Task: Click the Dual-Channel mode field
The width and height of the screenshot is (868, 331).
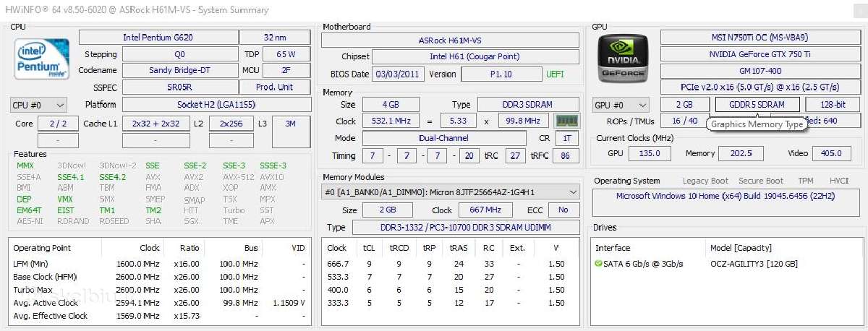Action: (443, 138)
